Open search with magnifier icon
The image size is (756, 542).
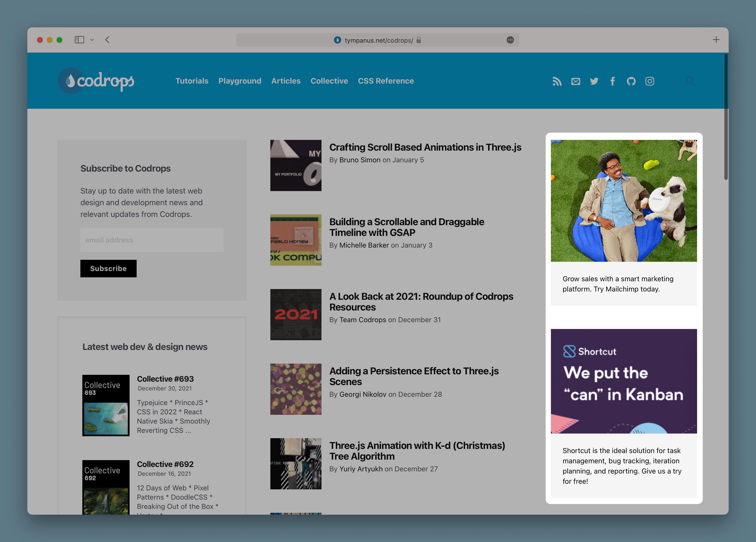tap(690, 81)
